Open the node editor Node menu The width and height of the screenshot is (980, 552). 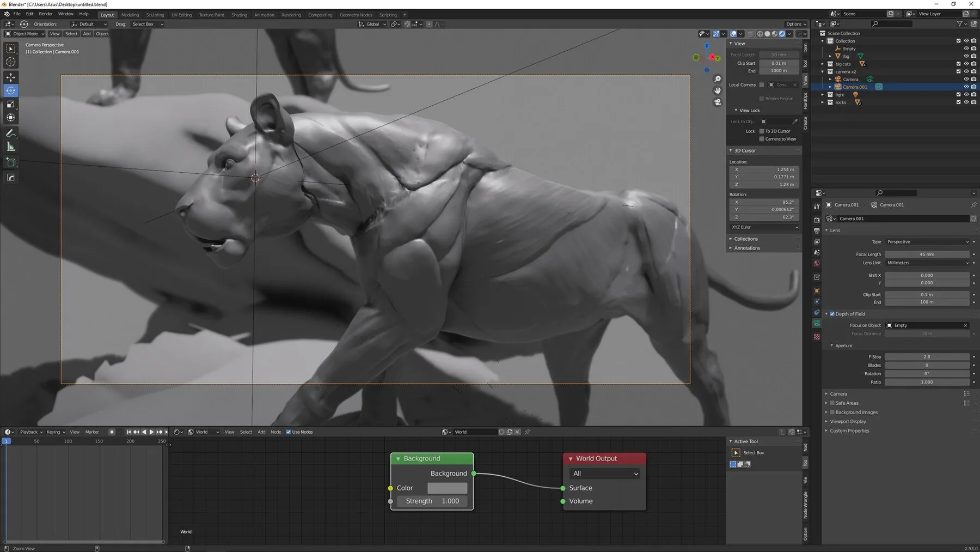pyautogui.click(x=276, y=432)
